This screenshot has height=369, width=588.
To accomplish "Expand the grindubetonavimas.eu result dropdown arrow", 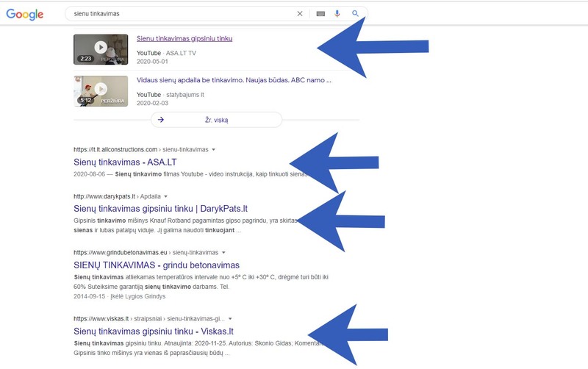I will point(223,252).
